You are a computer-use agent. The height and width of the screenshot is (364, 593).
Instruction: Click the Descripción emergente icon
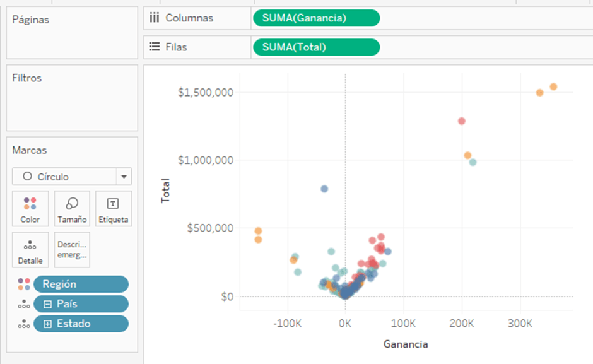(71, 249)
